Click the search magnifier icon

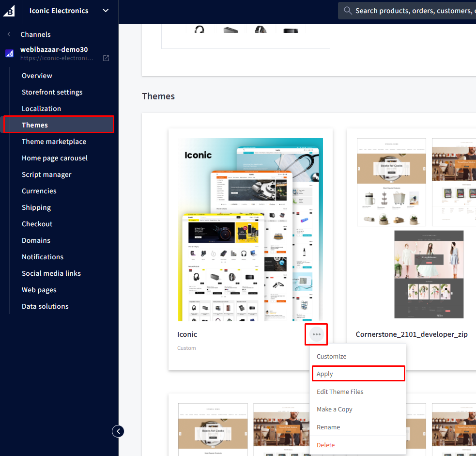point(347,11)
